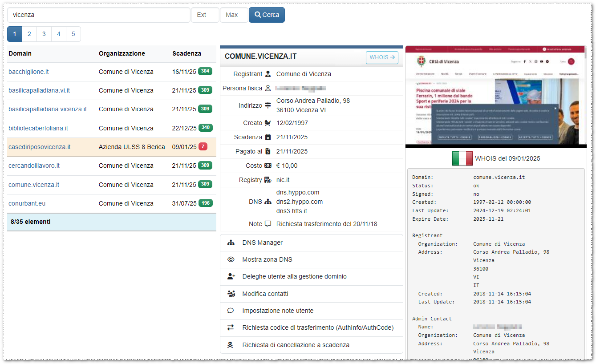
Task: Click the 22/12/25 expiry date cell
Action: [184, 128]
